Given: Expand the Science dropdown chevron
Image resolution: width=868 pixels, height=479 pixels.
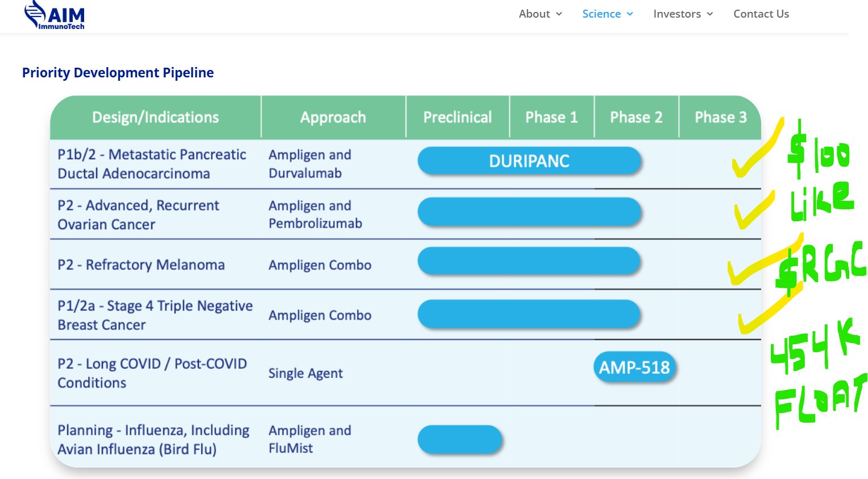Looking at the screenshot, I should [630, 14].
